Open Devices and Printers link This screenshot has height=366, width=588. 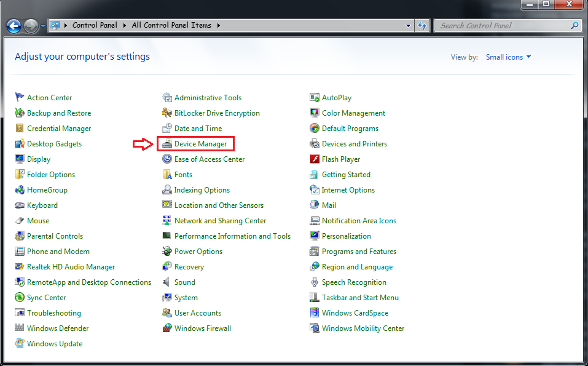(355, 144)
